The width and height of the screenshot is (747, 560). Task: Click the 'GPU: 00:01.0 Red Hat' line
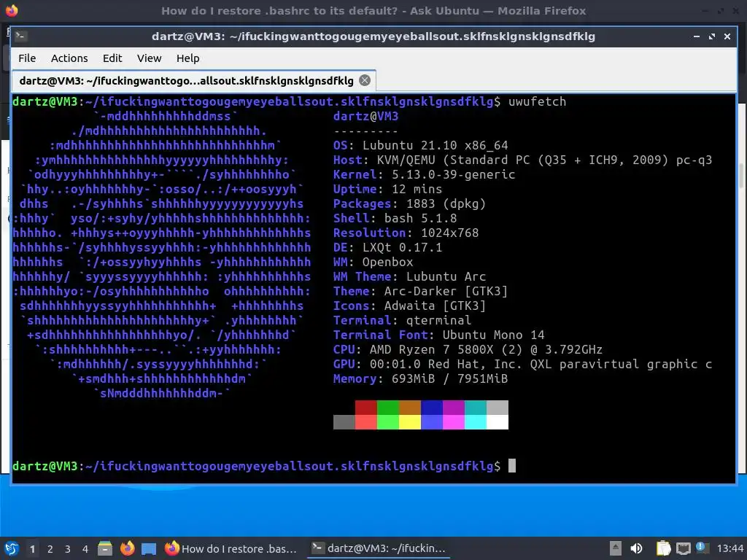pos(522,365)
